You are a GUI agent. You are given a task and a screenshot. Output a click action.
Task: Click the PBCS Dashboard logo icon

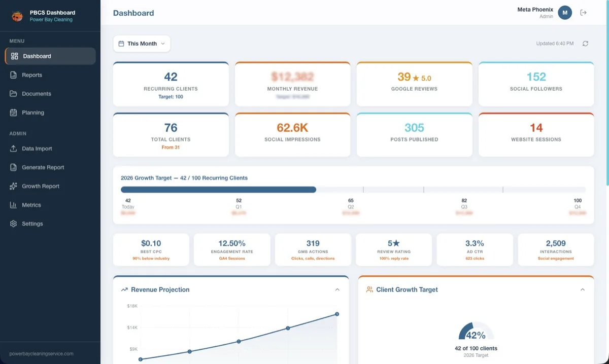(17, 16)
